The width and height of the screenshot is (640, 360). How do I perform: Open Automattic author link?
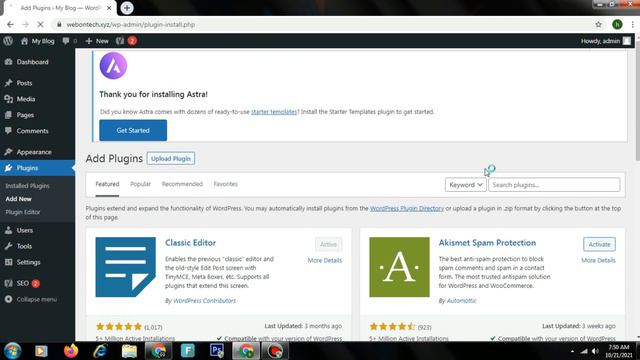click(461, 301)
